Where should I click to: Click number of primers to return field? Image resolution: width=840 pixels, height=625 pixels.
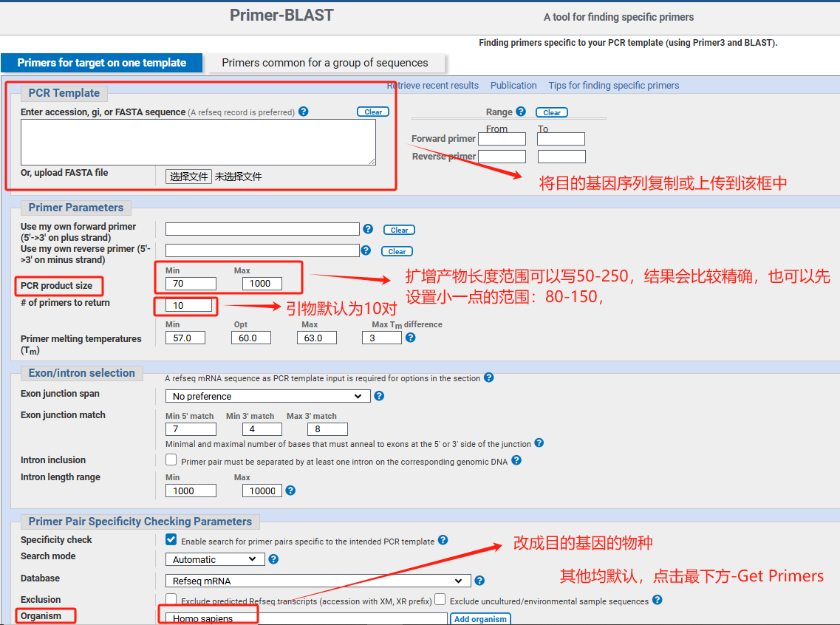coord(188,305)
